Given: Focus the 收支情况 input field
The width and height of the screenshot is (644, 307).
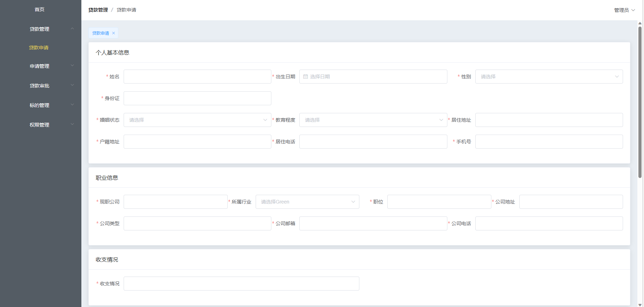Looking at the screenshot, I should [241, 284].
